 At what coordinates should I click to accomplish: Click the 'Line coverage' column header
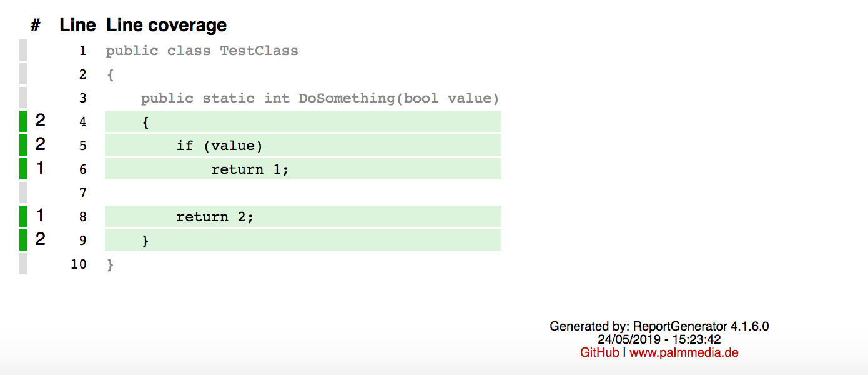[x=166, y=25]
